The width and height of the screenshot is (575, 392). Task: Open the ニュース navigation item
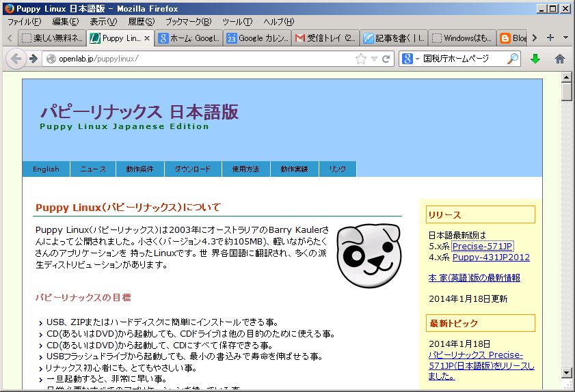[x=93, y=169]
